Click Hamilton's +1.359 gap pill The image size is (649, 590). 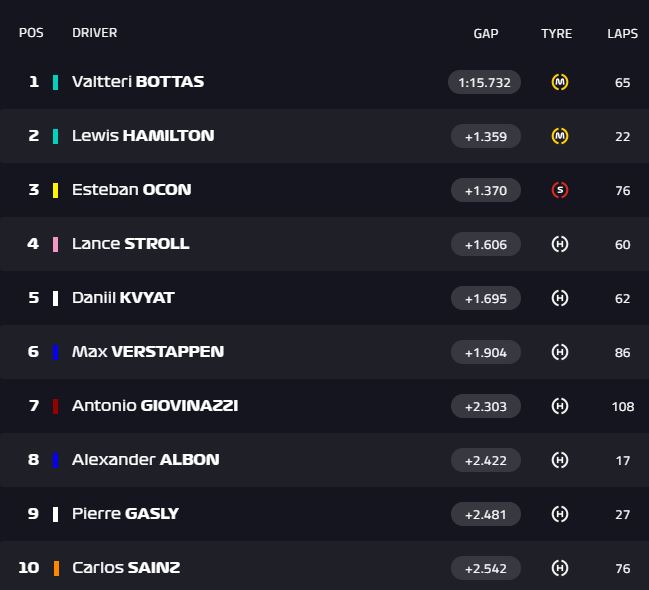(x=485, y=136)
